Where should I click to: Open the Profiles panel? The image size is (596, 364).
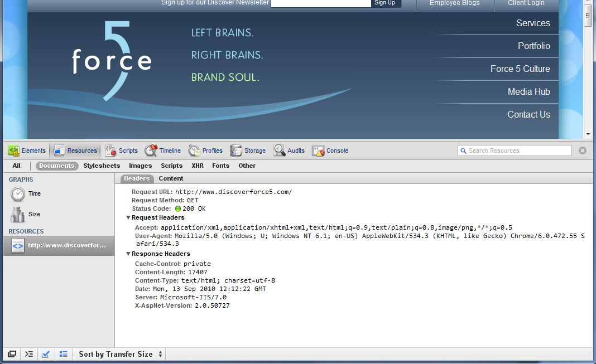205,151
